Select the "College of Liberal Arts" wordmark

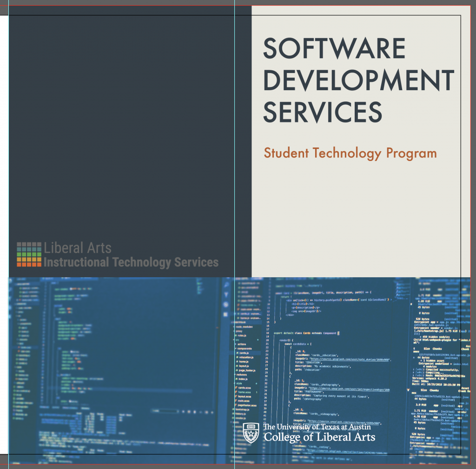(x=319, y=437)
